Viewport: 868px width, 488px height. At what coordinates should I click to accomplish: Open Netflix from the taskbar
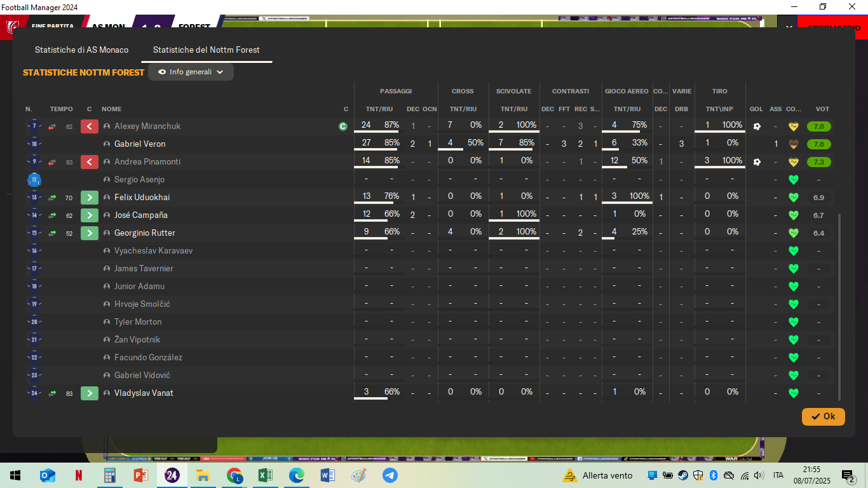[x=79, y=475]
